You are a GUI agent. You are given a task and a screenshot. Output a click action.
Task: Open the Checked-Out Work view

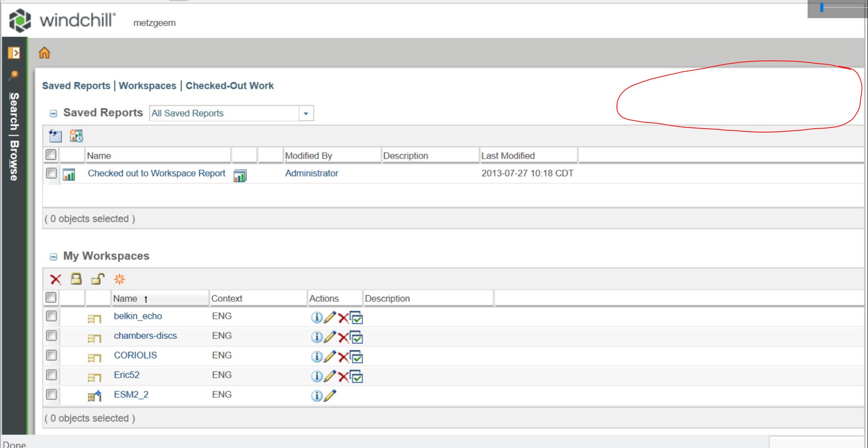(230, 85)
